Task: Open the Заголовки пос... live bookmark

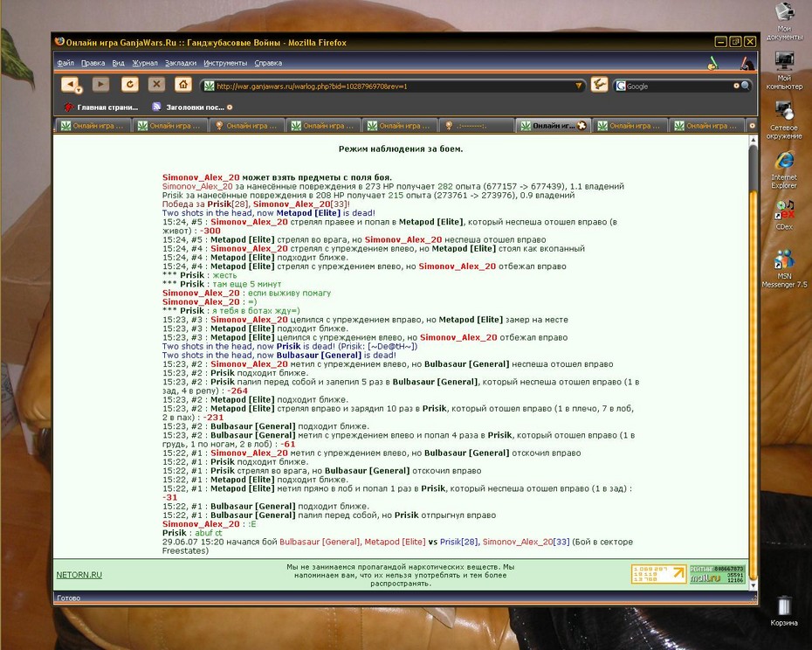Action: [192, 107]
